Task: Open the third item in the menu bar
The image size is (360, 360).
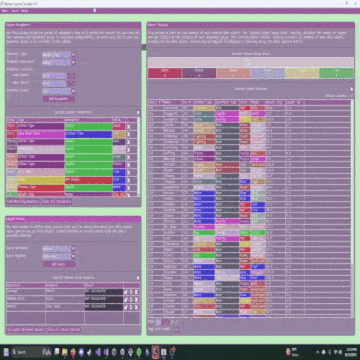Action: [24, 11]
